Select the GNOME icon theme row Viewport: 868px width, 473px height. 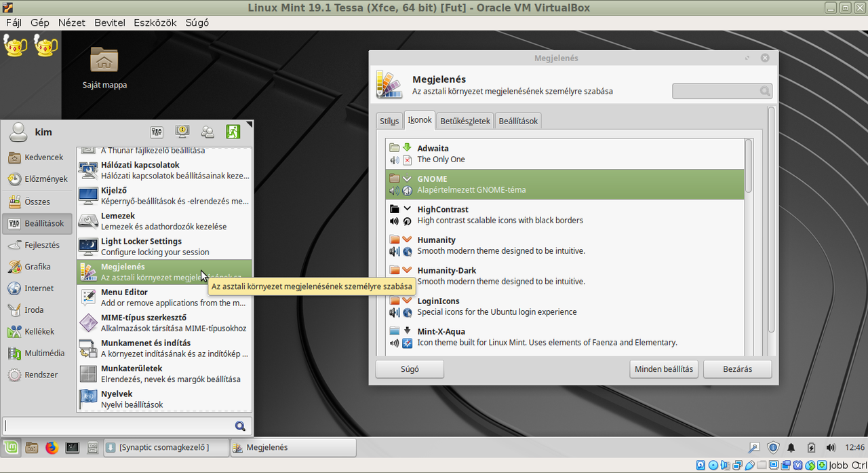point(564,184)
